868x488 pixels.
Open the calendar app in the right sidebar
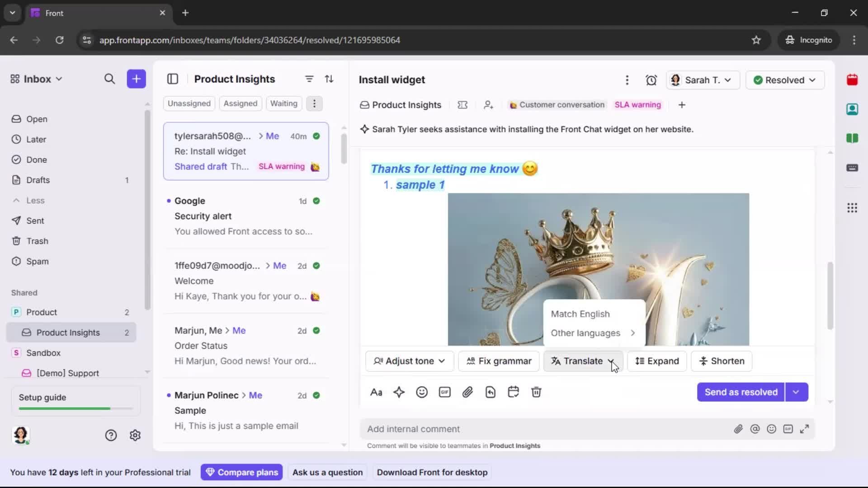click(852, 80)
